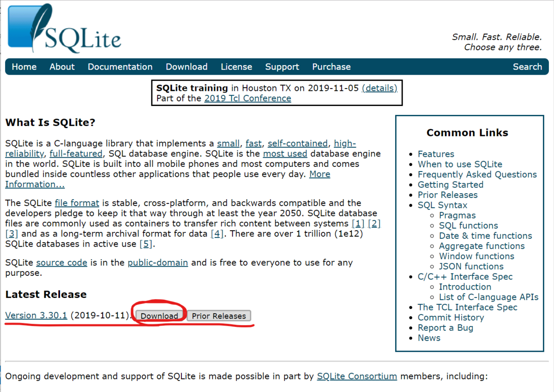Open Prior Releases in Common Links
The height and width of the screenshot is (392, 554).
pos(448,195)
